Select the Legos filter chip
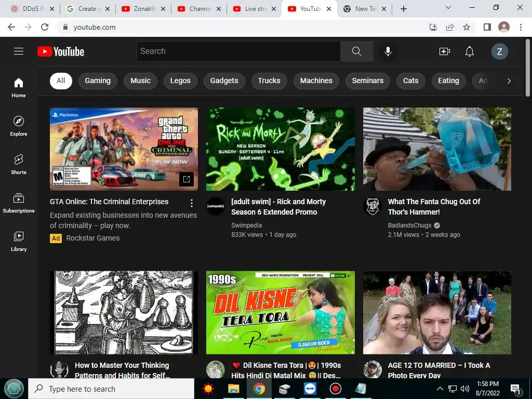532x399 pixels. click(x=180, y=81)
